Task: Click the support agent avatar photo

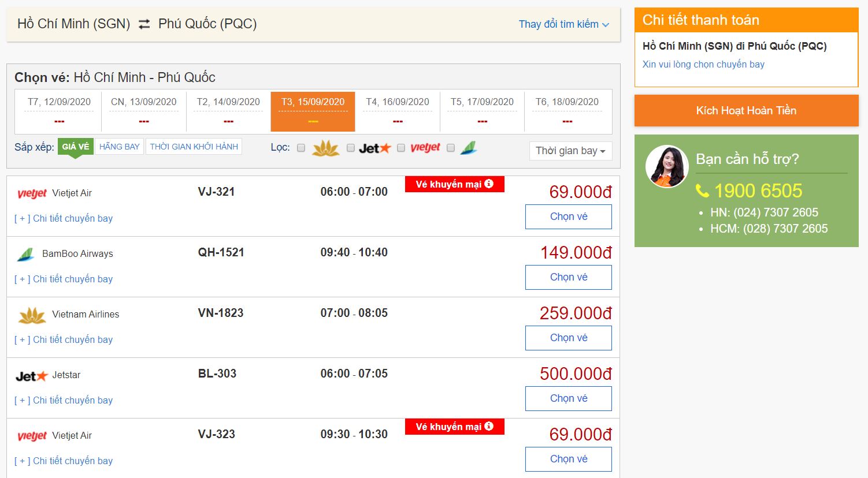Action: click(x=667, y=166)
